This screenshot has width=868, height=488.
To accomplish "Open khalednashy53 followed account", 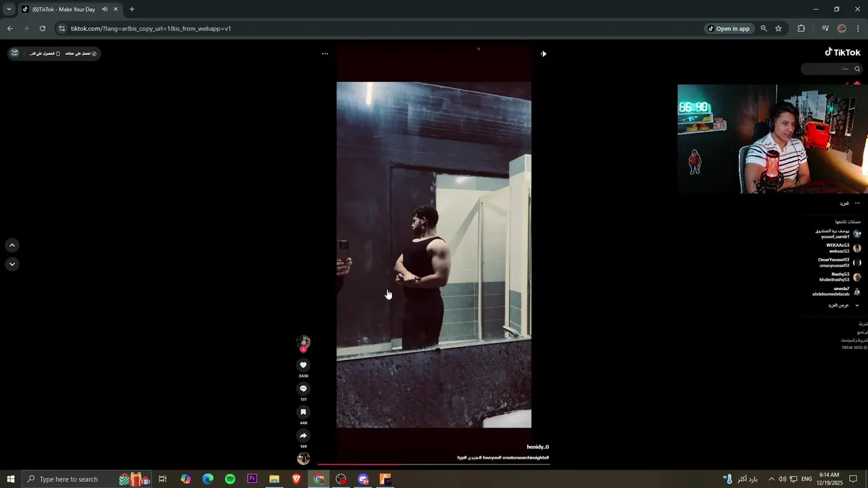I will point(840,277).
